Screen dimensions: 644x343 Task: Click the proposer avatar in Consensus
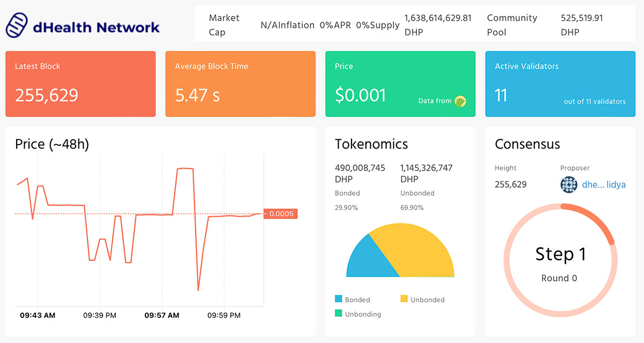click(x=569, y=185)
